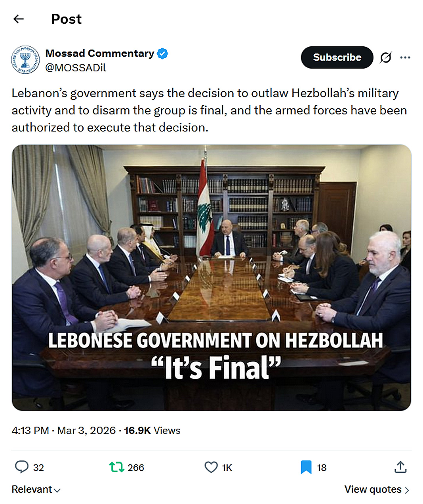
Task: Click the Grok slash icon
Action: pos(385,58)
